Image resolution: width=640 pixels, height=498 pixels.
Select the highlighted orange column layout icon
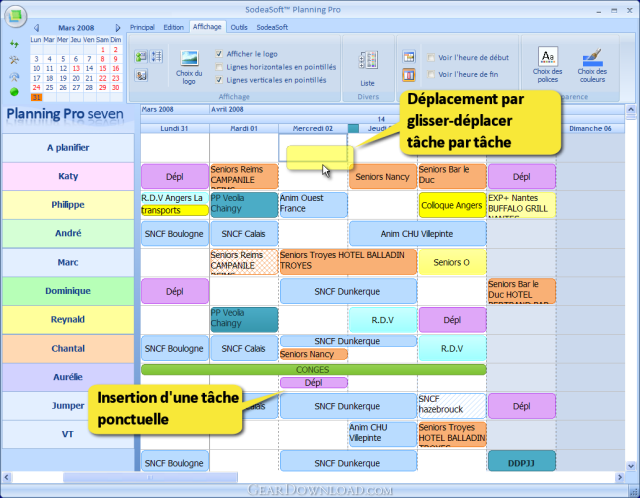tap(409, 75)
